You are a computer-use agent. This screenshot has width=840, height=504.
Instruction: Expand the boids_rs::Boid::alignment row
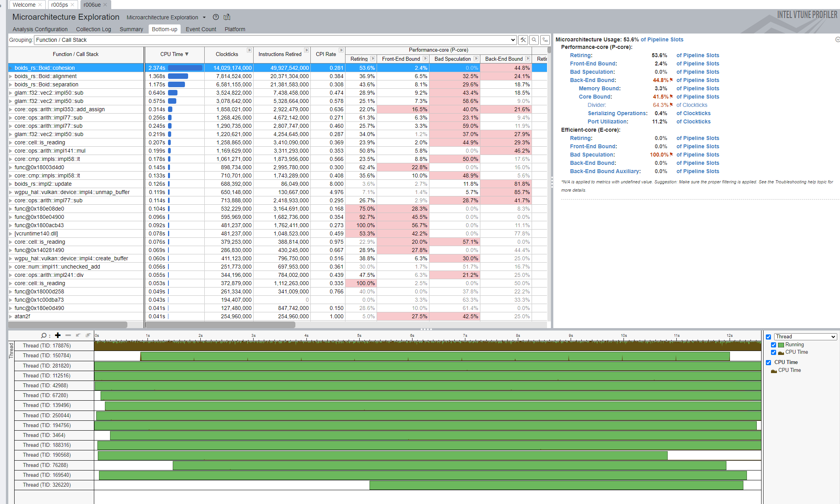11,76
